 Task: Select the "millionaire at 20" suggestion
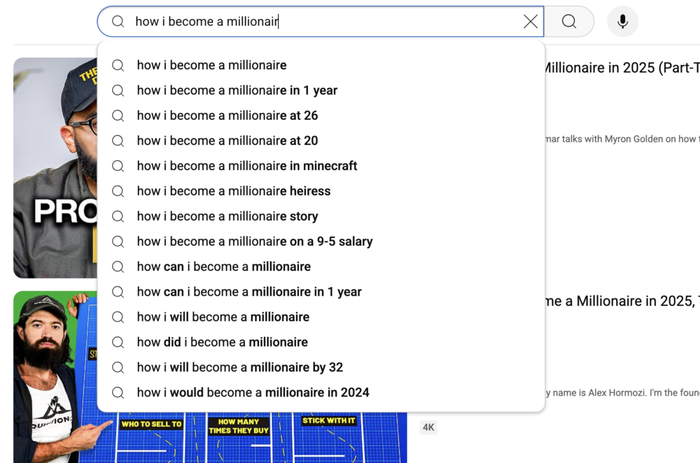[227, 141]
